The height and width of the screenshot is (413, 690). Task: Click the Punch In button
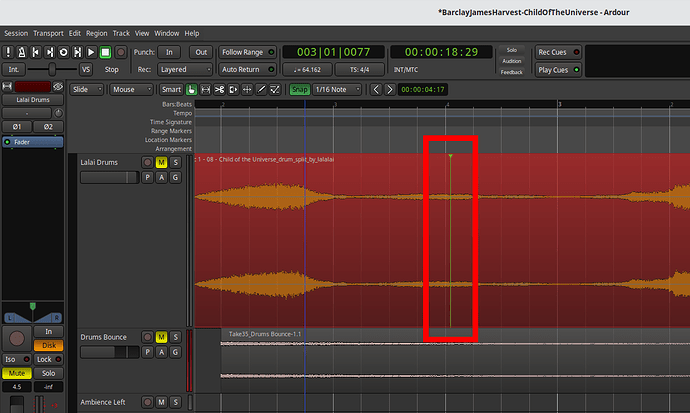169,52
